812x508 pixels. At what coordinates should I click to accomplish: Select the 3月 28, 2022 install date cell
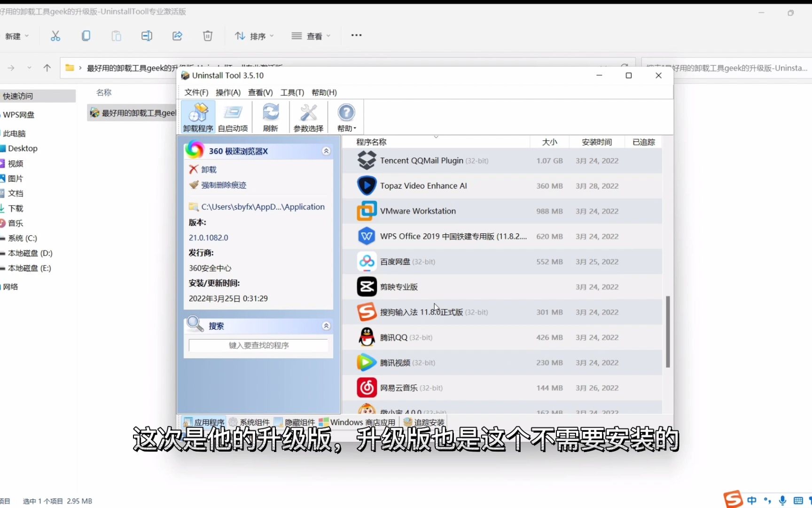597,186
